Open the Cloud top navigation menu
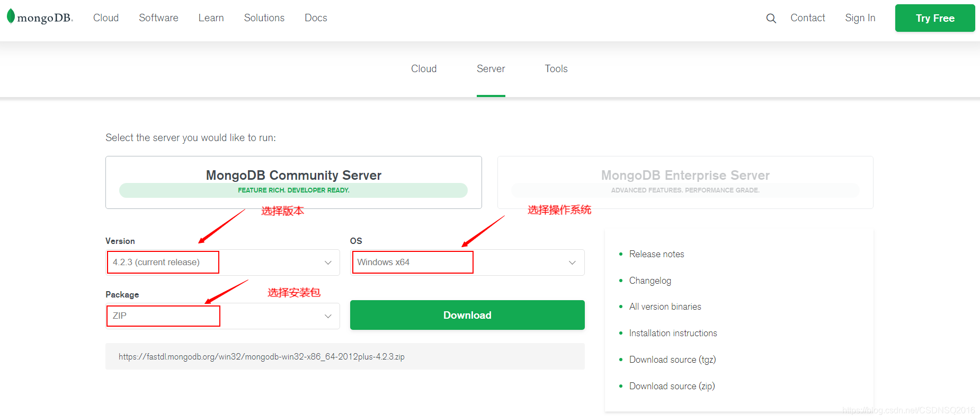Image resolution: width=980 pixels, height=420 pixels. (x=106, y=18)
